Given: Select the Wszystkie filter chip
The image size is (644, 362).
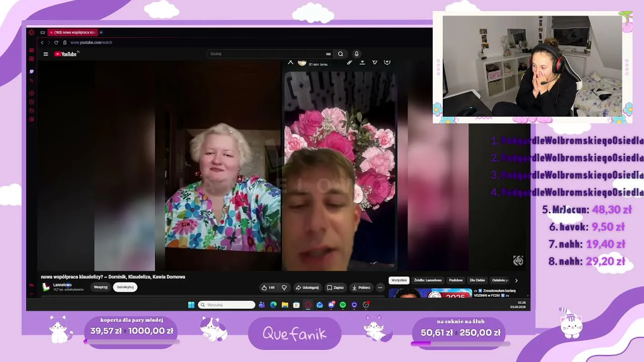Looking at the screenshot, I should click(x=399, y=280).
